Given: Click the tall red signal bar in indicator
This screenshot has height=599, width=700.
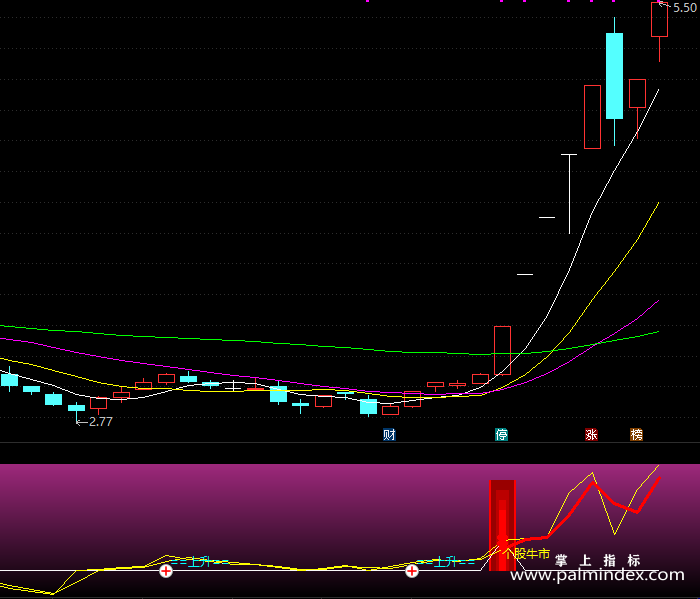Looking at the screenshot, I should coord(503,525).
